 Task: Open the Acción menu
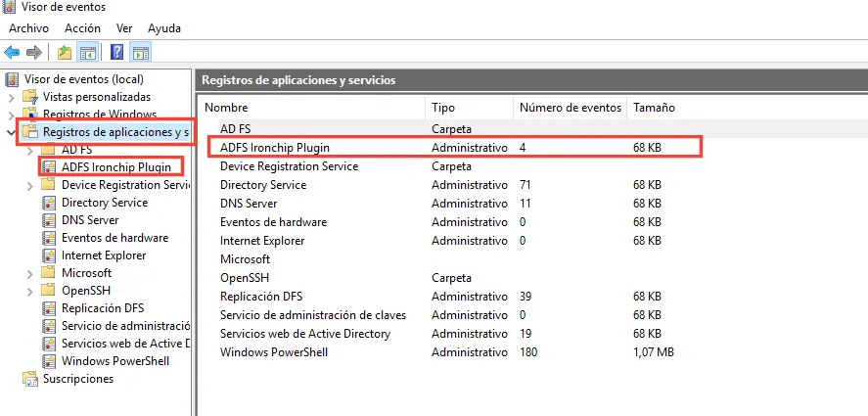pyautogui.click(x=82, y=28)
